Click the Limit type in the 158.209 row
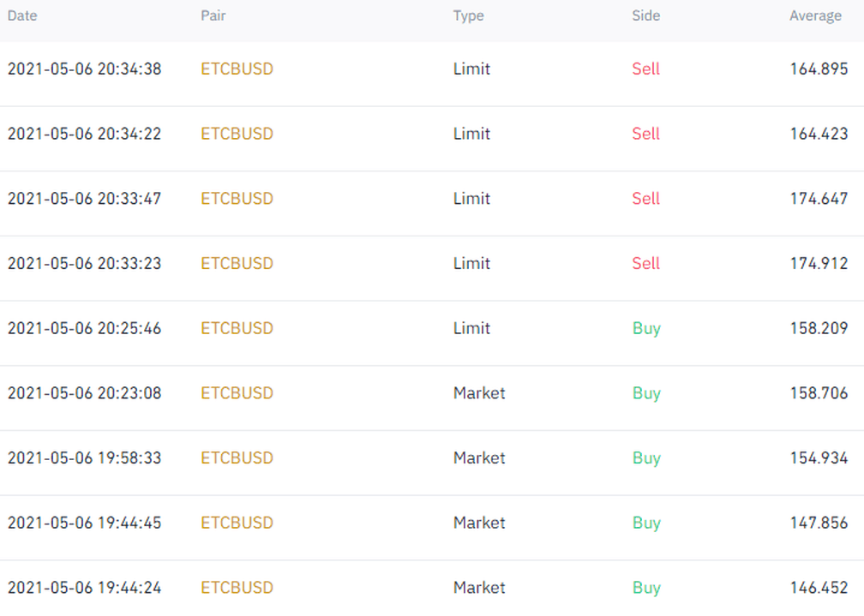This screenshot has height=616, width=864. coord(471,328)
